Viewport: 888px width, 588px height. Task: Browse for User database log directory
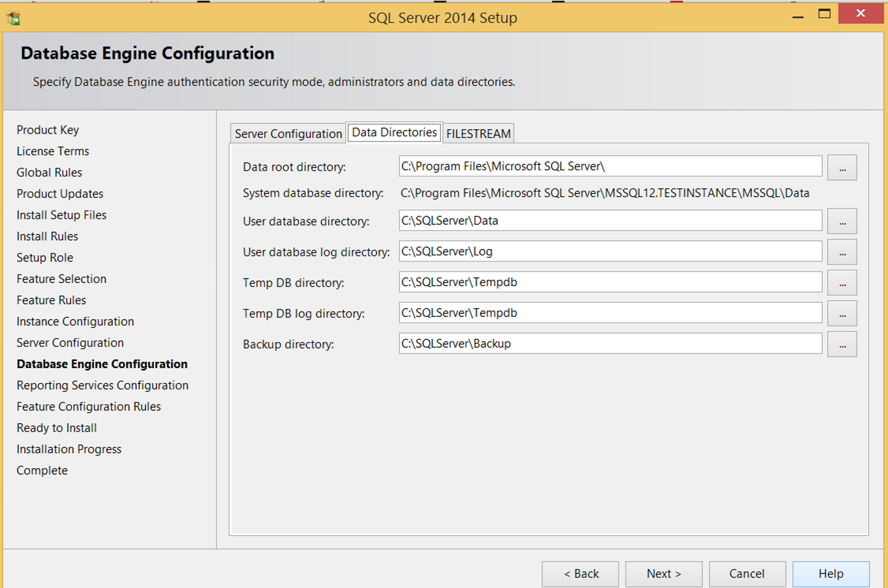(842, 252)
